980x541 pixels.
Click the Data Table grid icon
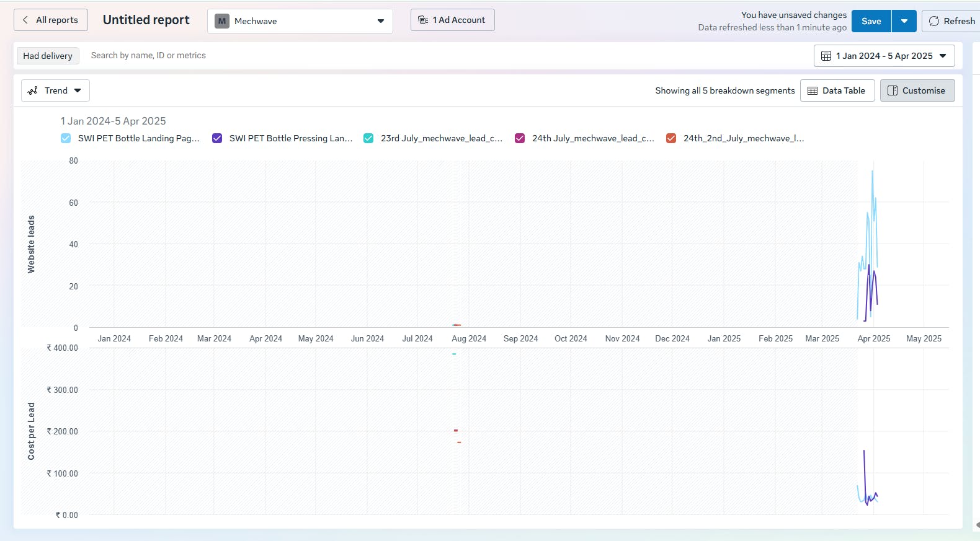tap(813, 90)
